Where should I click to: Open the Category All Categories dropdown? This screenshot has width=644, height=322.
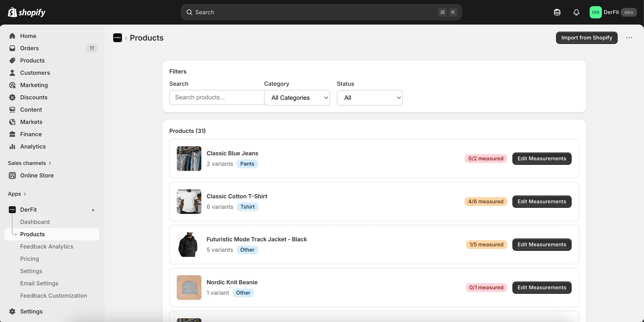coord(297,98)
